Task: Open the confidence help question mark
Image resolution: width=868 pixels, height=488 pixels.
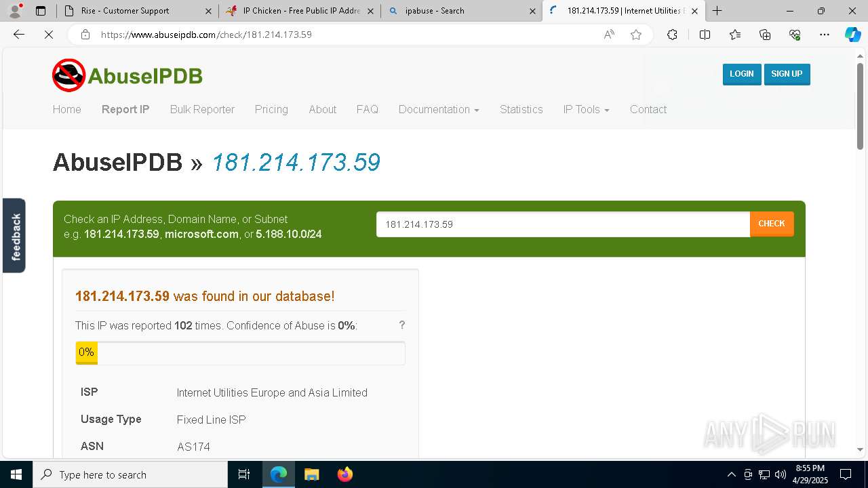Action: click(402, 325)
